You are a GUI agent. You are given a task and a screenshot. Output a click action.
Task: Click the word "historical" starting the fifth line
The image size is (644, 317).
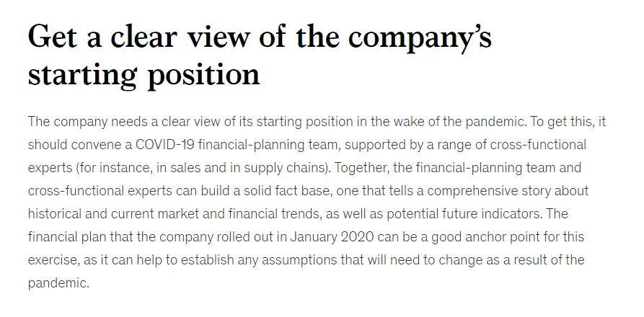56,214
